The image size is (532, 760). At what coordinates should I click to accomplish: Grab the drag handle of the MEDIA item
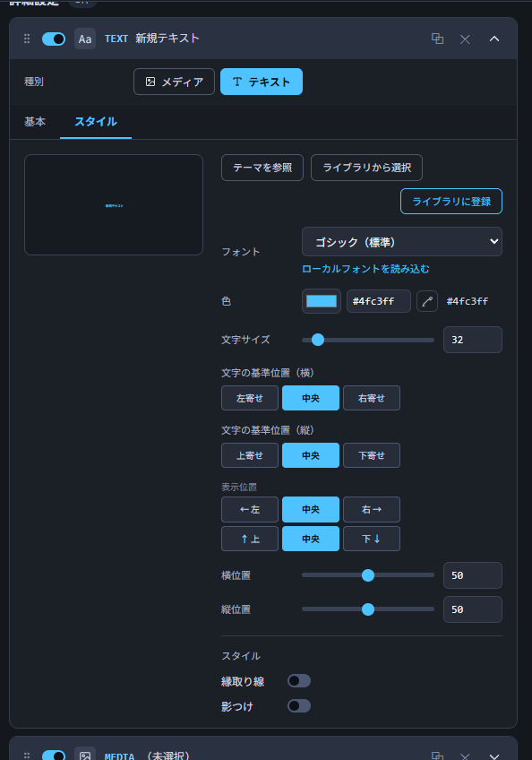[x=27, y=756]
